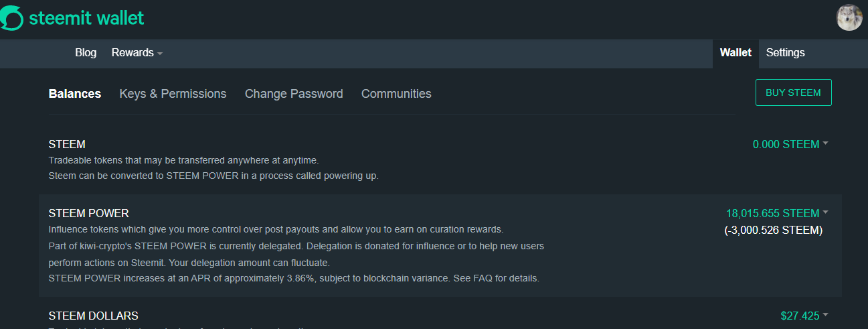The width and height of the screenshot is (868, 329).
Task: Open the Settings tab
Action: coord(785,53)
